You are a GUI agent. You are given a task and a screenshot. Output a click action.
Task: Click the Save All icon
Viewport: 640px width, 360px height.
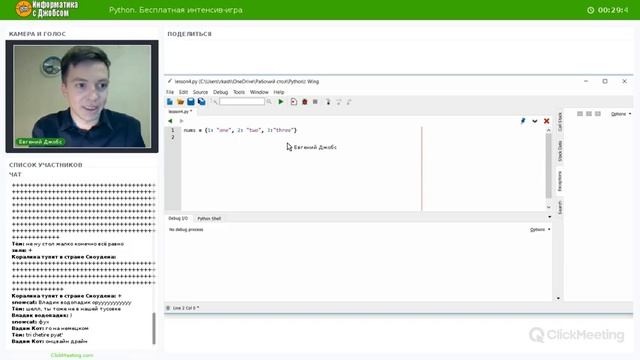(202, 102)
